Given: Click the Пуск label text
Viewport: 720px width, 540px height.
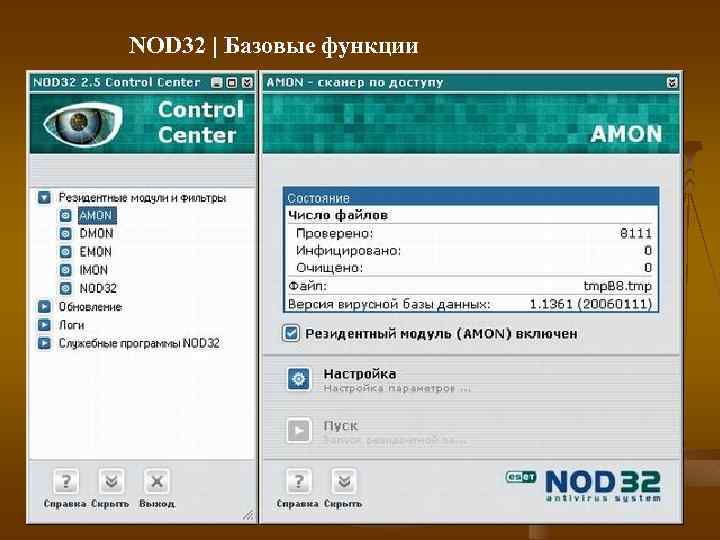Looking at the screenshot, I should [341, 426].
